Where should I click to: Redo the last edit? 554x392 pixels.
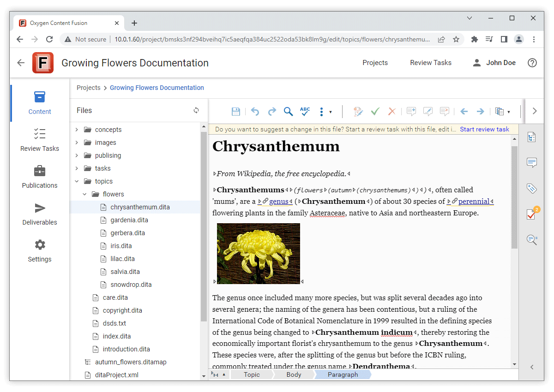(272, 111)
